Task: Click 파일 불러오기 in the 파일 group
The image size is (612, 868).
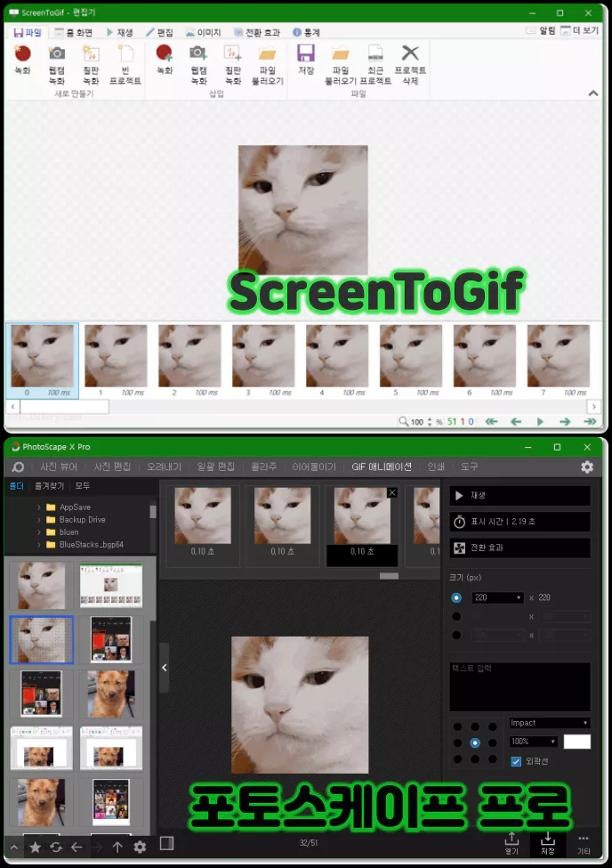Action: [x=341, y=64]
